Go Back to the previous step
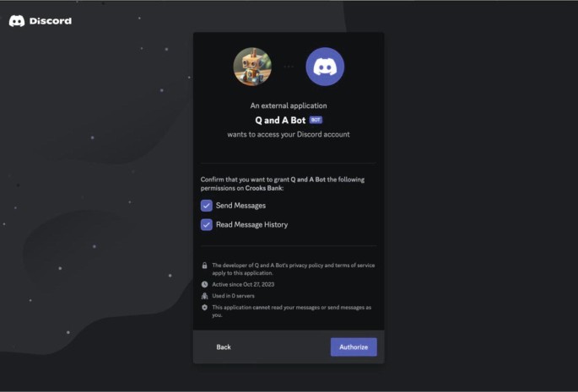 point(224,347)
